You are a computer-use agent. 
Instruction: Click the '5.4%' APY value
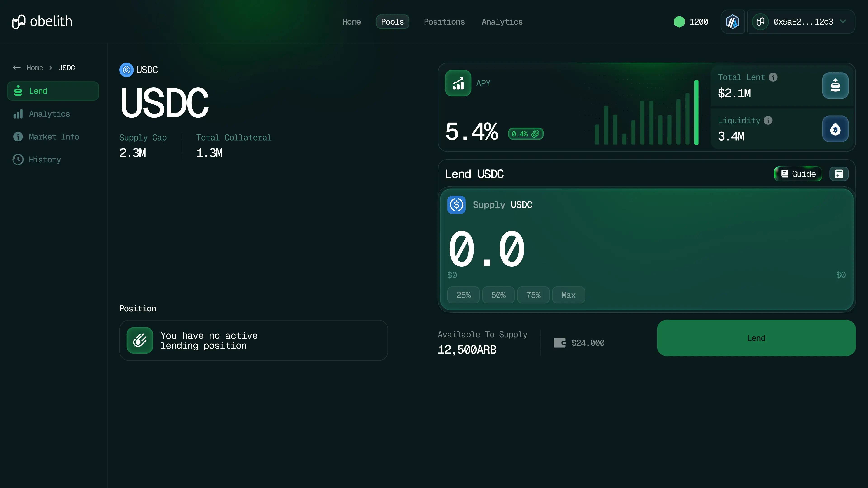[x=472, y=132]
